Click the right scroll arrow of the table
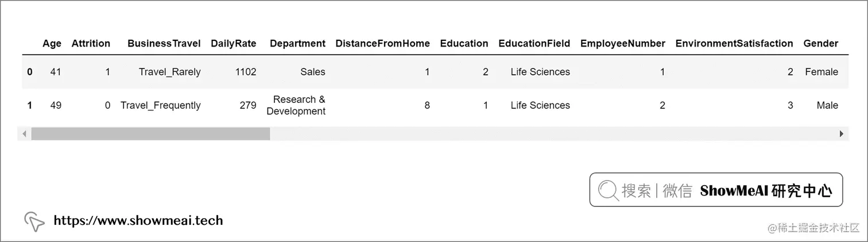The width and height of the screenshot is (868, 242). (x=842, y=134)
